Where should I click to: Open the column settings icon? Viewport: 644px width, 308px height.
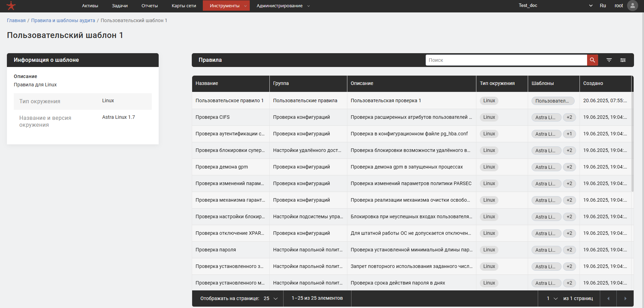click(x=623, y=60)
